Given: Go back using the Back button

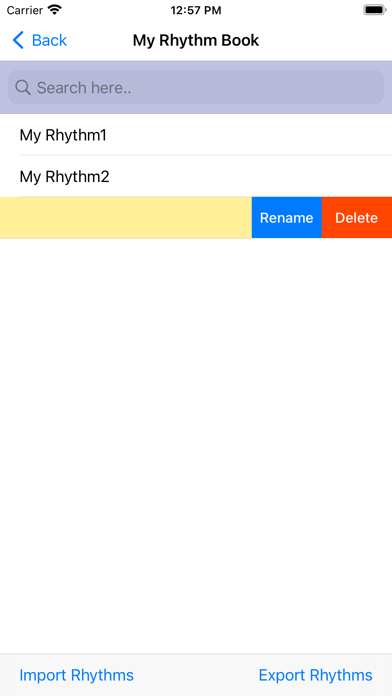Looking at the screenshot, I should tap(40, 40).
